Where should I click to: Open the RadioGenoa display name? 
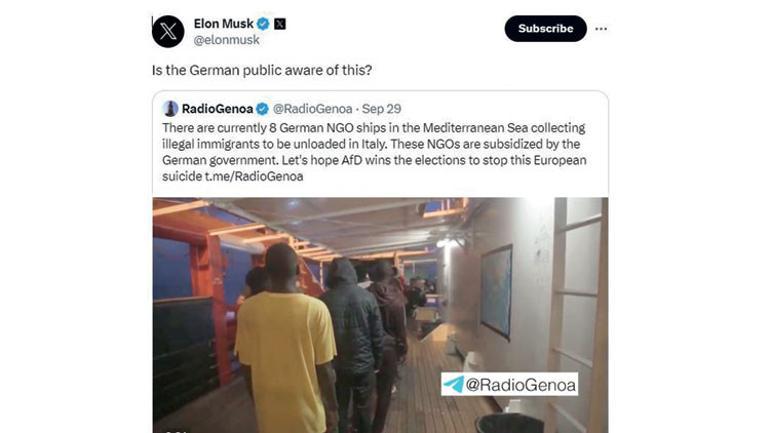[218, 108]
